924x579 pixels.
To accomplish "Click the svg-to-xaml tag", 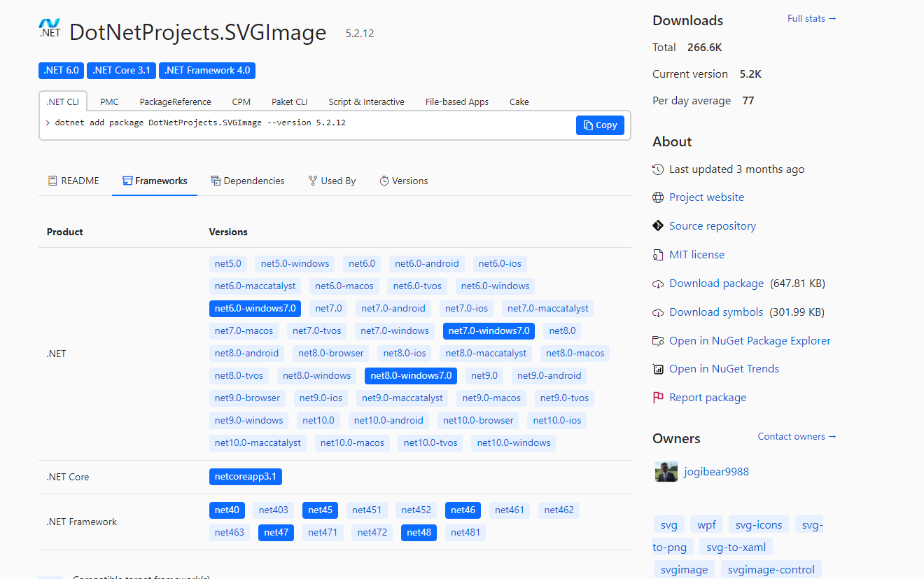I will click(x=736, y=547).
